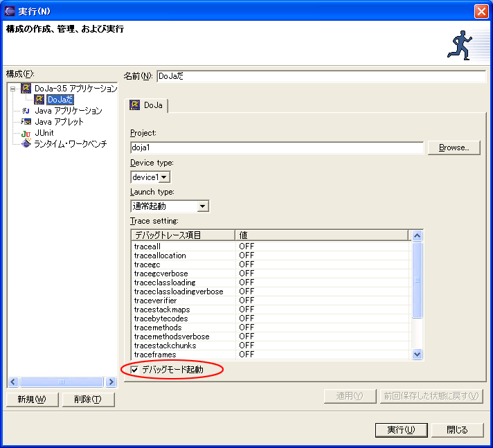Click the traceallocation row
This screenshot has height=448, width=493.
pos(271,256)
